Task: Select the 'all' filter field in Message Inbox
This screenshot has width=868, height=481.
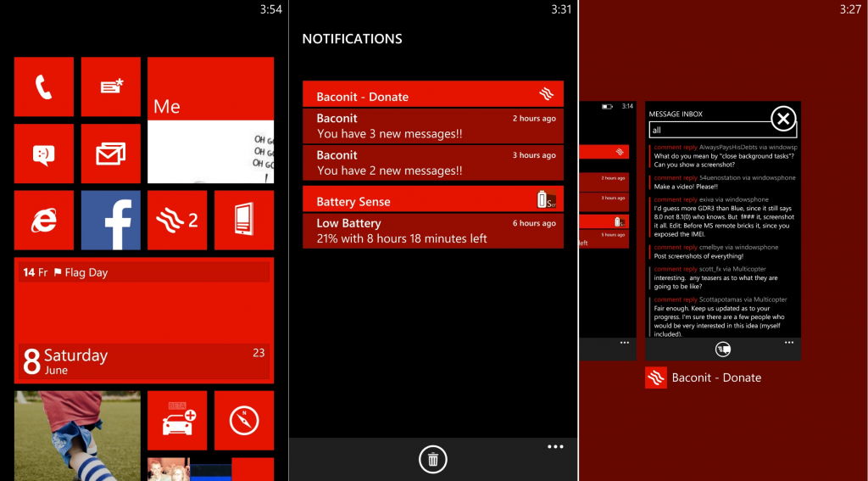Action: click(x=723, y=131)
